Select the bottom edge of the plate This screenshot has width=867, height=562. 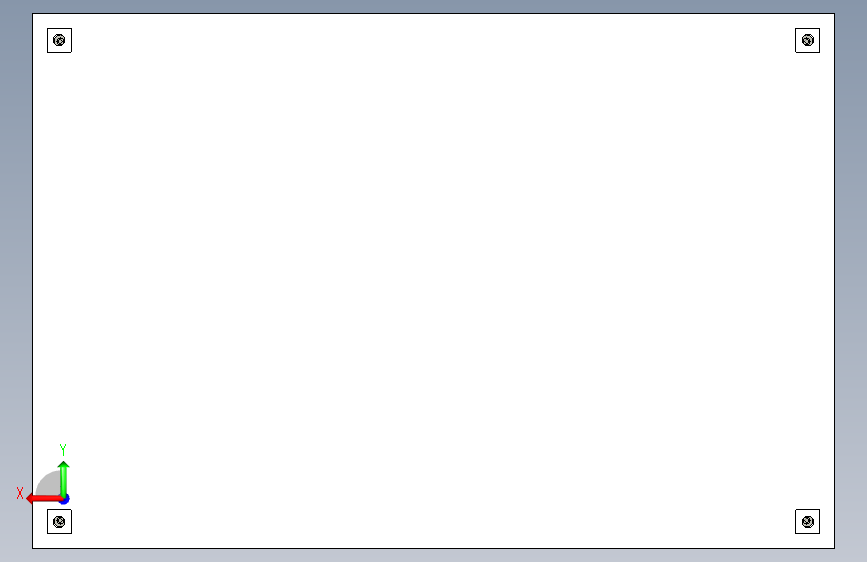coord(434,548)
